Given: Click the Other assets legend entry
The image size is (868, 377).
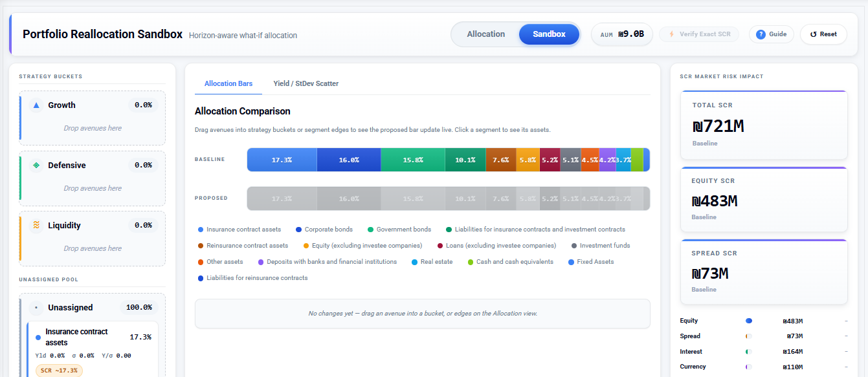Looking at the screenshot, I should [x=220, y=262].
